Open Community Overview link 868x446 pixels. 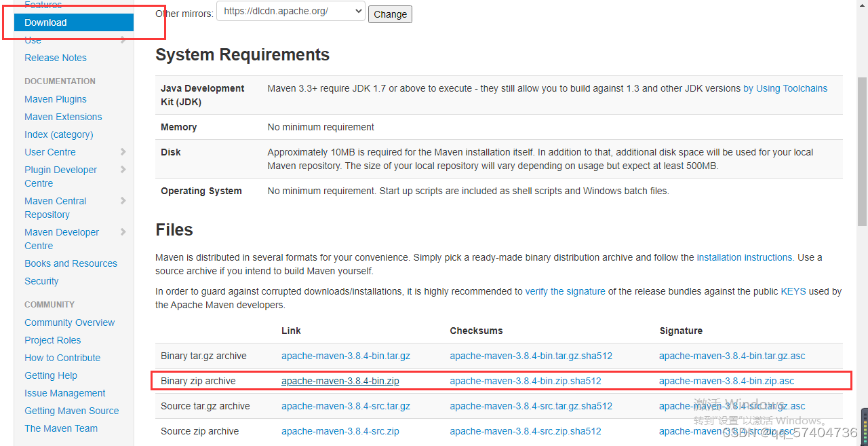click(x=70, y=322)
